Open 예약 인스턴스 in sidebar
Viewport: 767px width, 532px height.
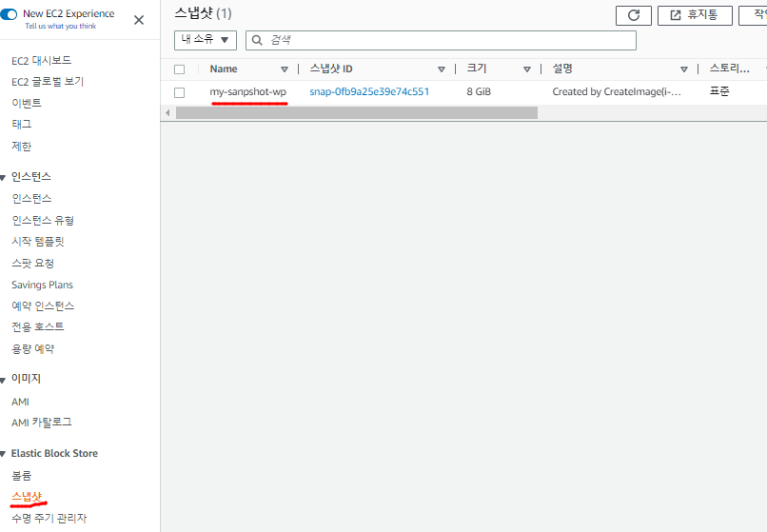tap(43, 306)
